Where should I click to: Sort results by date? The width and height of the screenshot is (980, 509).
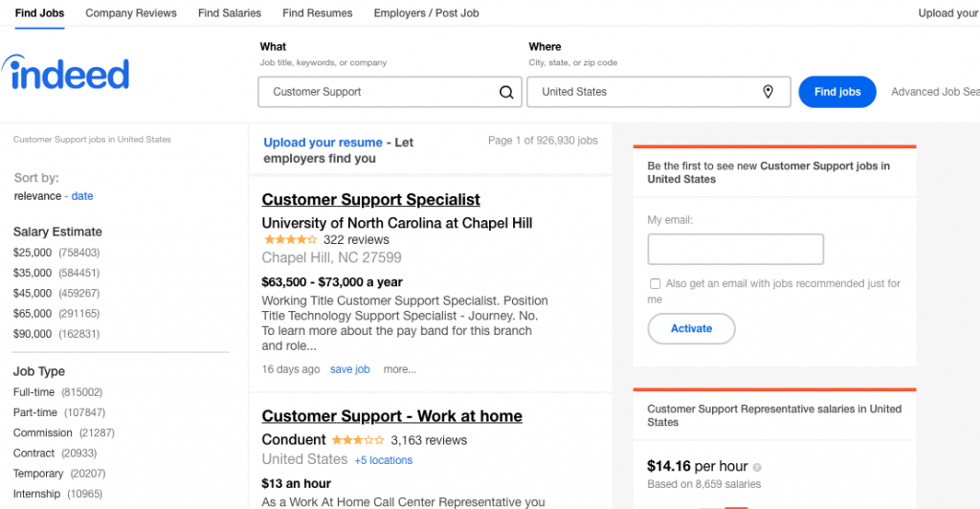tap(82, 196)
